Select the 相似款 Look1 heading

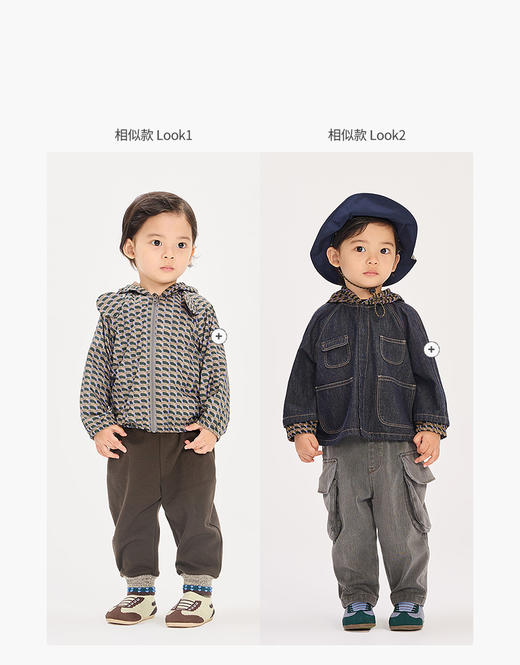tap(153, 135)
